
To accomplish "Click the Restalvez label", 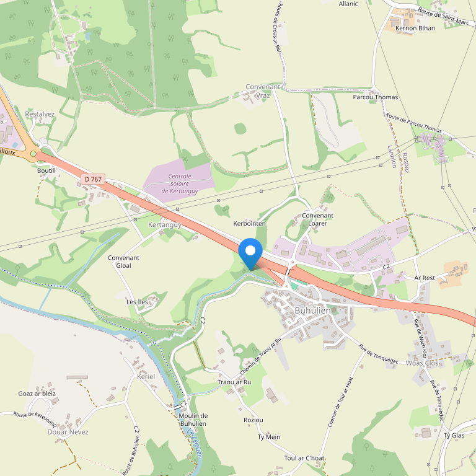I will pyautogui.click(x=40, y=114).
